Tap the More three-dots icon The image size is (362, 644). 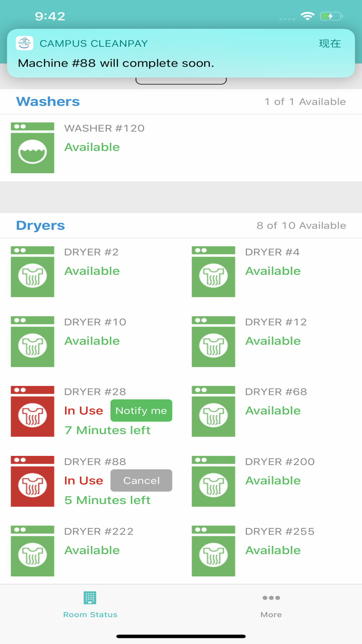click(x=271, y=598)
